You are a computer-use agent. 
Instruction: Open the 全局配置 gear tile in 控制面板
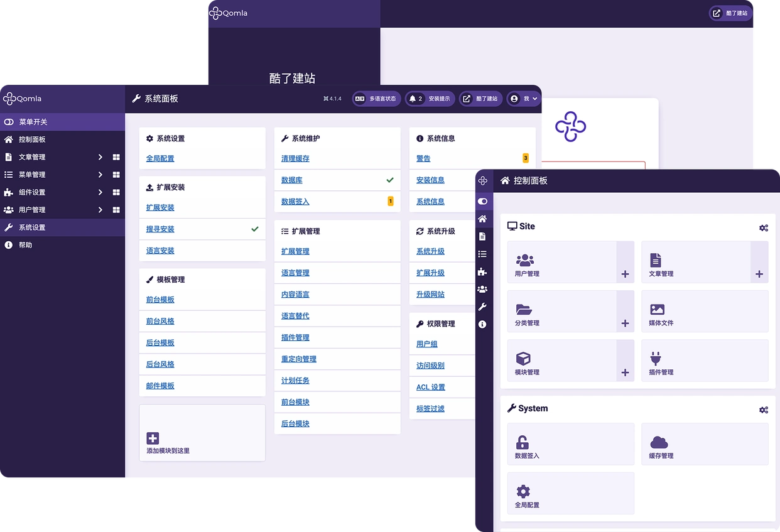tap(571, 493)
